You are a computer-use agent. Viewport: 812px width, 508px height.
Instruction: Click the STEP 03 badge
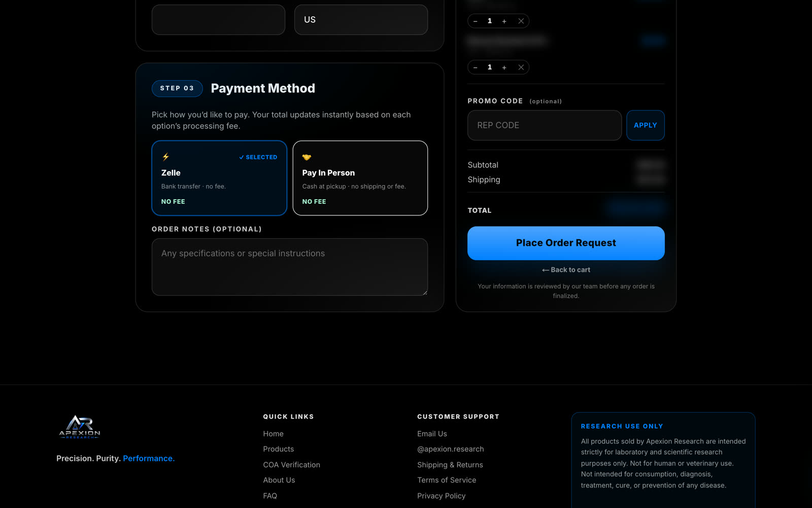[x=177, y=88]
